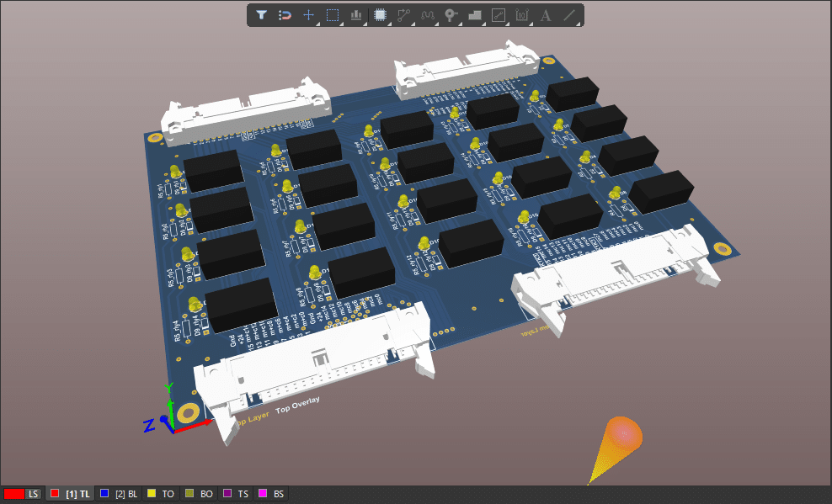Select the interactive routing tool
Viewport: 832px width, 504px height.
click(x=405, y=15)
